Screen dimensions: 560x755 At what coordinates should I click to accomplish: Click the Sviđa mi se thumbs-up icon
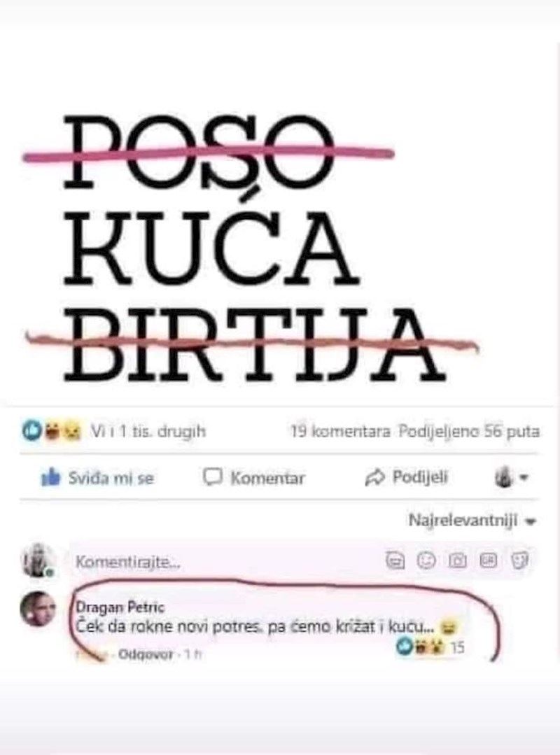click(x=50, y=477)
